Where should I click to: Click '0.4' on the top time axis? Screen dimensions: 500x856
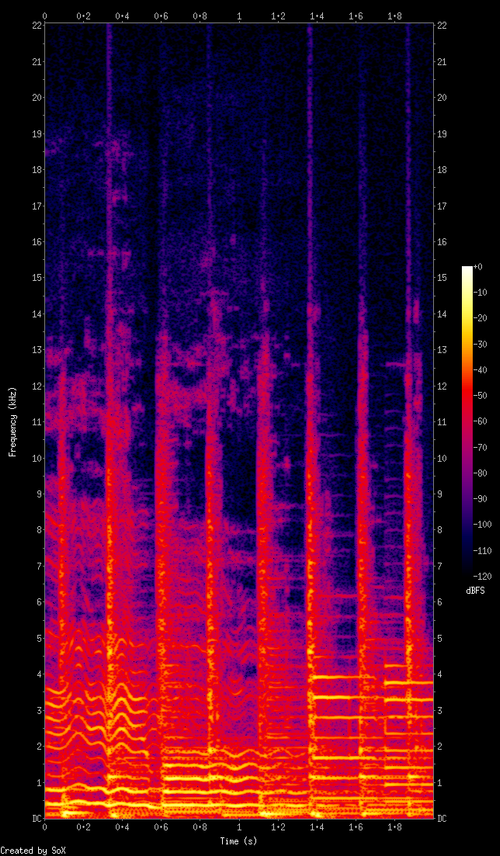[122, 17]
